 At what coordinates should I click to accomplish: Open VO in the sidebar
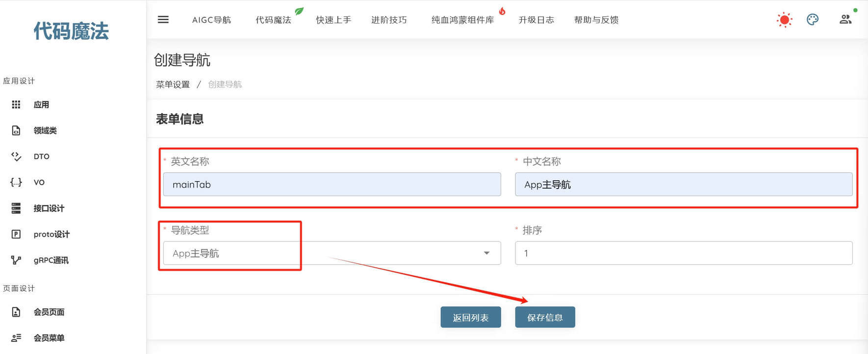pos(39,182)
